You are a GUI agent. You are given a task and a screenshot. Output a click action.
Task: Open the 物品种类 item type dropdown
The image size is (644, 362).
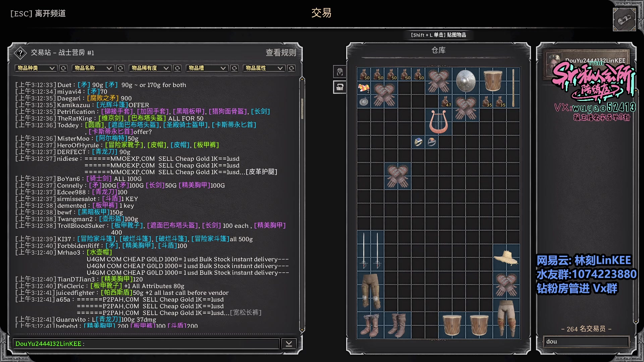coord(36,68)
